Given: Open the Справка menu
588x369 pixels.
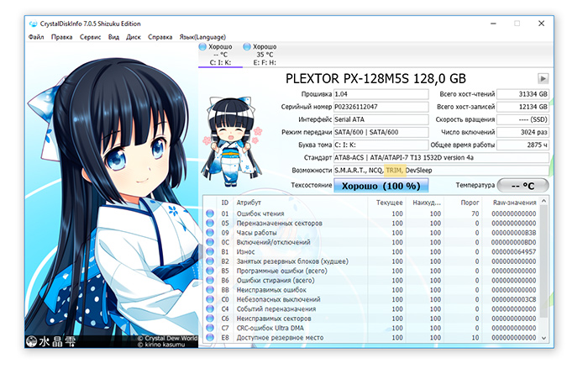Looking at the screenshot, I should [x=160, y=37].
